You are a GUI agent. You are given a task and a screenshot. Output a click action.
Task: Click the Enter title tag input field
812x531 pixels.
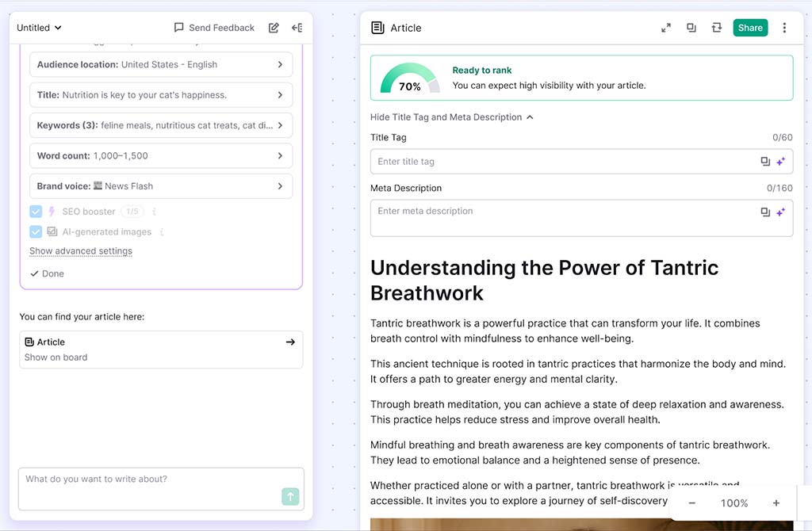coord(563,162)
